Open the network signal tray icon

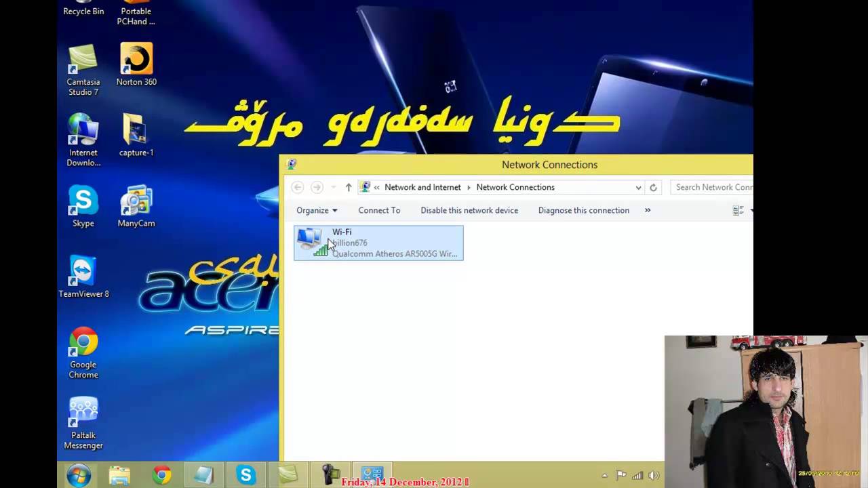click(x=637, y=476)
